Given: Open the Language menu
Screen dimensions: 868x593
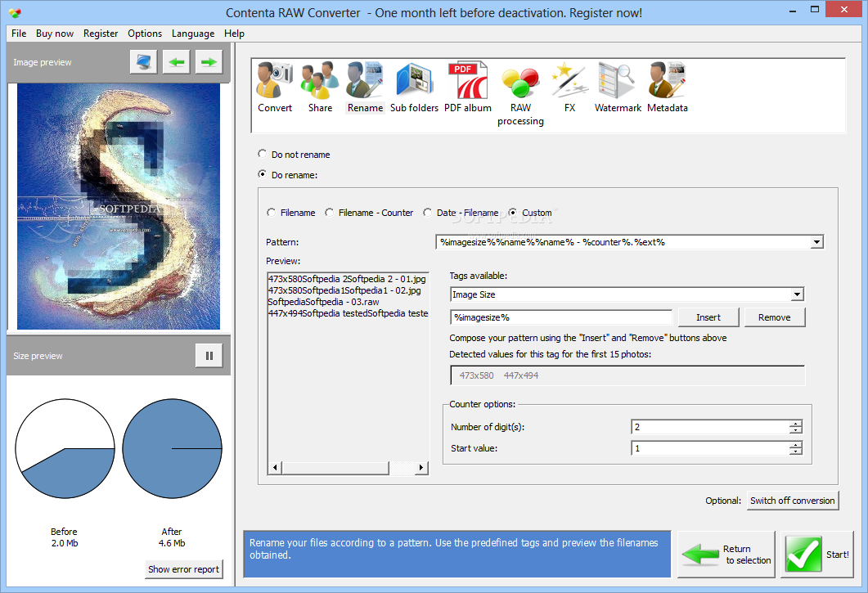Looking at the screenshot, I should coord(192,34).
